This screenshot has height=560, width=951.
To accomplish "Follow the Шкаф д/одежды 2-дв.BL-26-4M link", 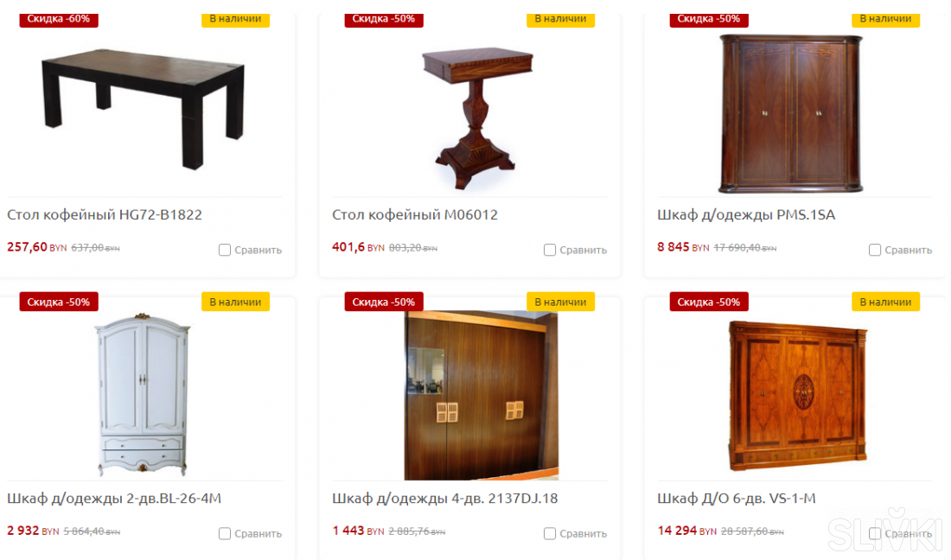I will pos(114,498).
